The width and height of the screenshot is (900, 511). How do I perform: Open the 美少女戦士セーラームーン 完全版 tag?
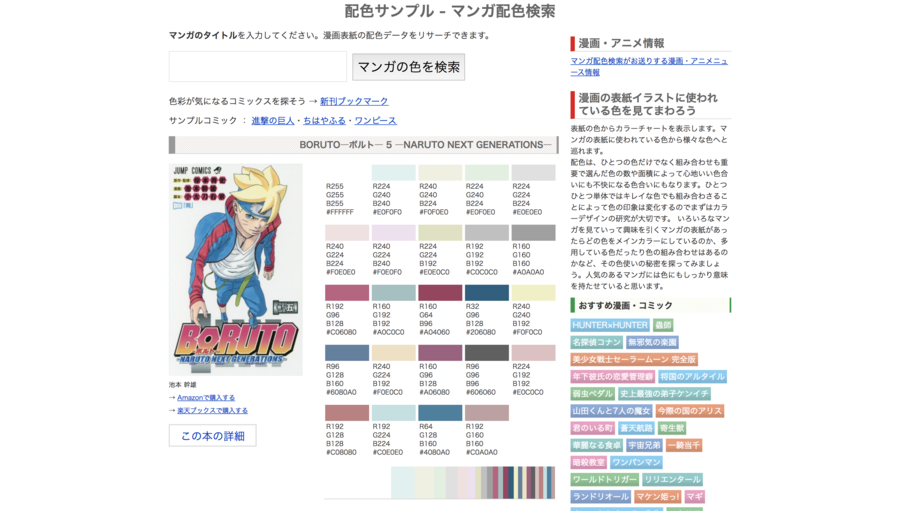point(634,359)
